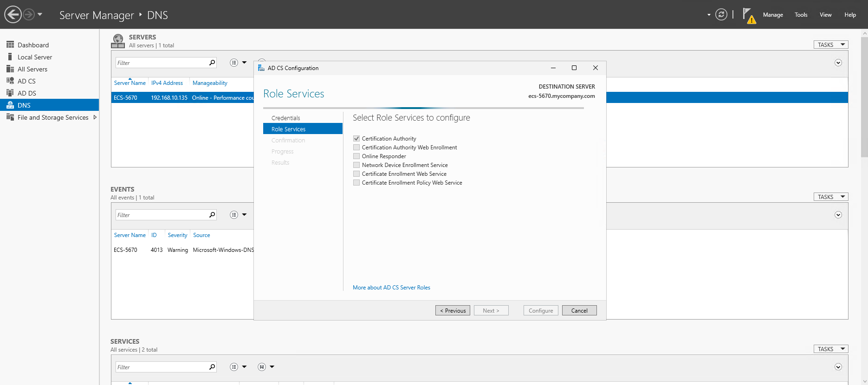
Task: Click the refresh icon in the header
Action: coord(721,15)
